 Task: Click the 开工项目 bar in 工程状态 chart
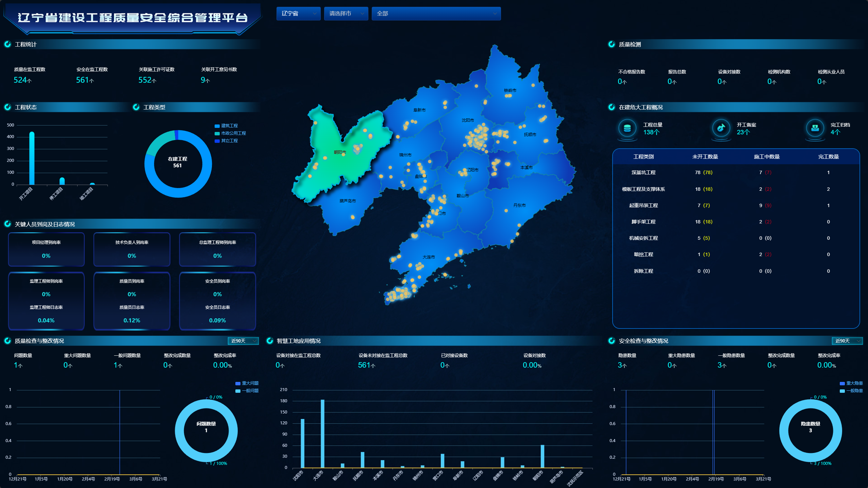pyautogui.click(x=32, y=158)
